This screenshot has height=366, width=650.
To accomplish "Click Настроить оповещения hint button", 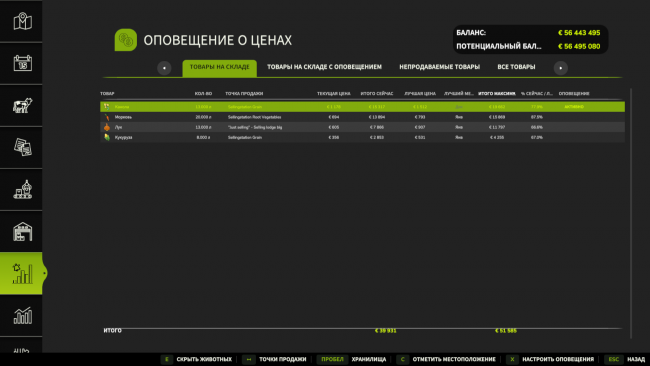I will (x=550, y=359).
